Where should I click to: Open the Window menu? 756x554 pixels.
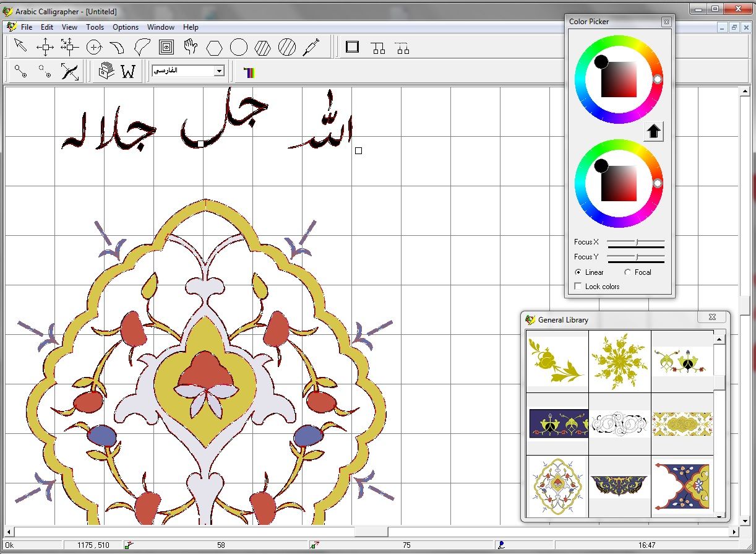coord(161,27)
